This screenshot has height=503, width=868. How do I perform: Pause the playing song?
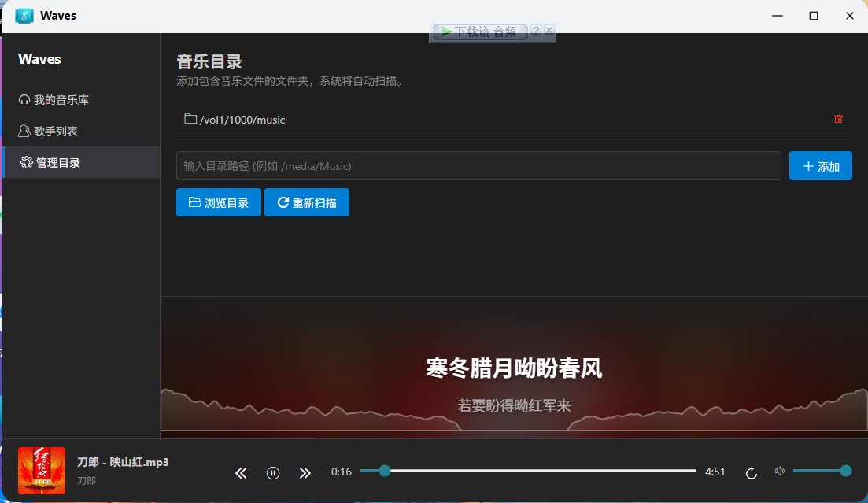click(273, 472)
